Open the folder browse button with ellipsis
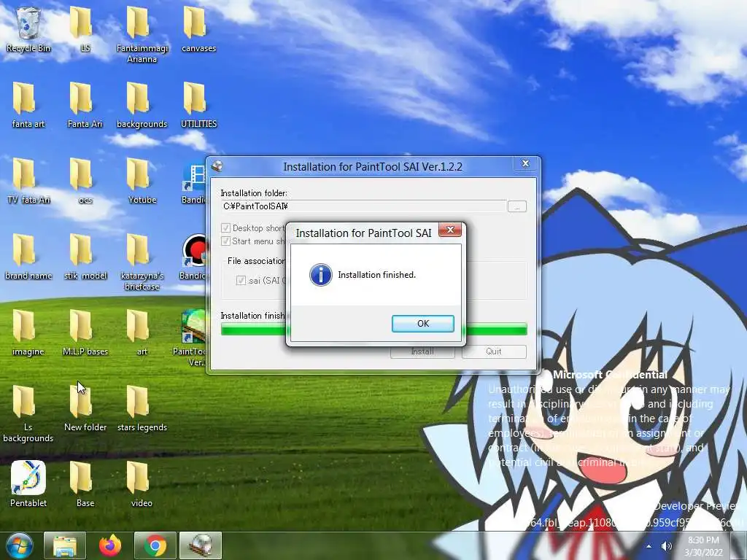This screenshot has height=560, width=747. [517, 206]
